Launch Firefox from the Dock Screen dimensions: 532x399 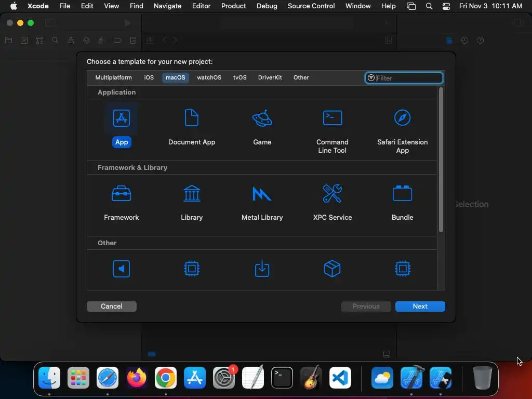point(137,378)
